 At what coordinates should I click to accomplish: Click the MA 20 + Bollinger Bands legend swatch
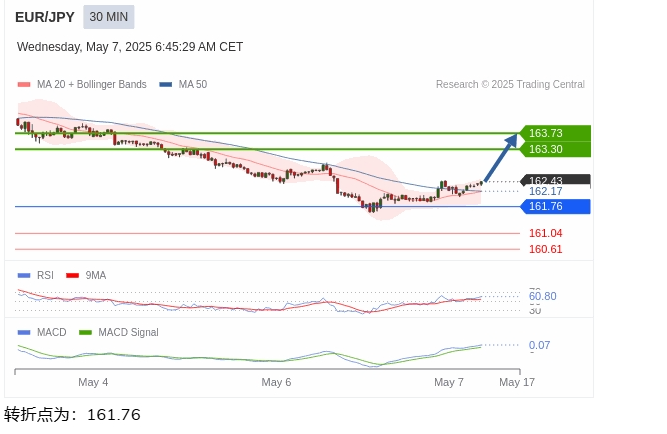click(x=24, y=84)
